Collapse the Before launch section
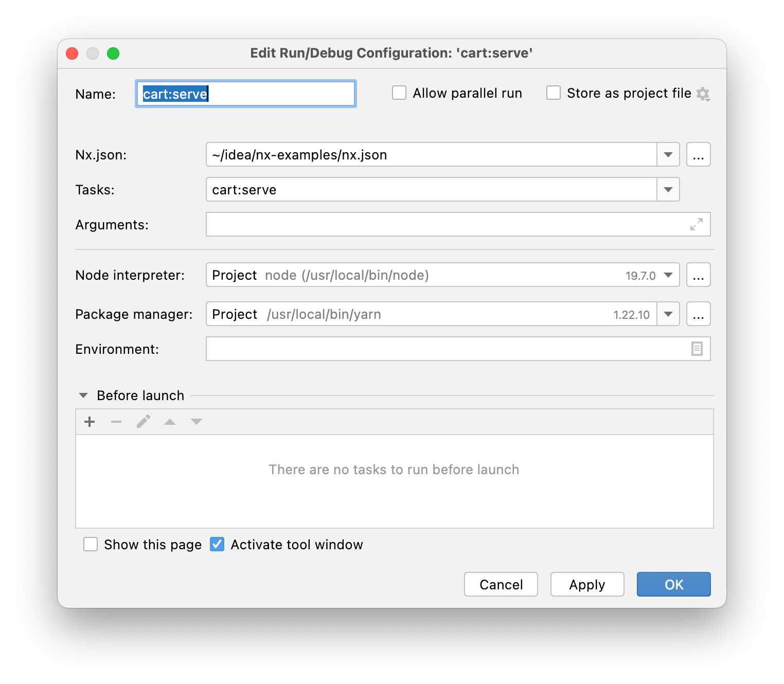 tap(83, 395)
